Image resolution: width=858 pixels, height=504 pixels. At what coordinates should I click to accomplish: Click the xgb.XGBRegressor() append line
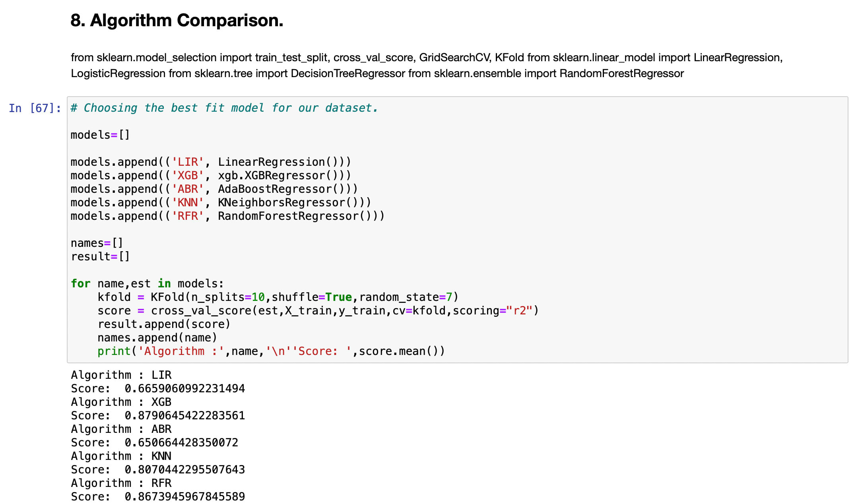tap(211, 176)
